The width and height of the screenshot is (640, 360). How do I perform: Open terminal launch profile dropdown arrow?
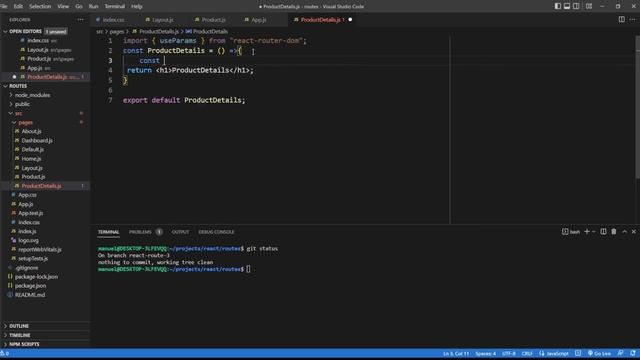pos(594,231)
